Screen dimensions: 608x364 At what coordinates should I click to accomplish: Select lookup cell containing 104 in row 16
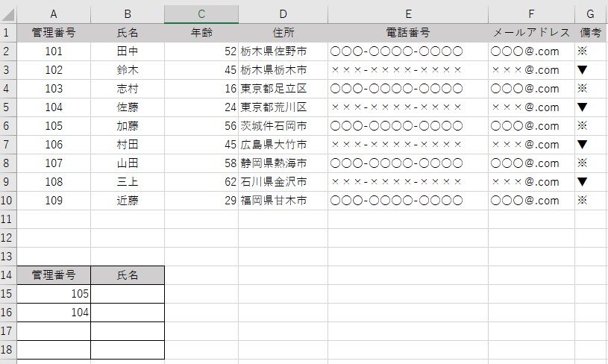[x=54, y=313]
